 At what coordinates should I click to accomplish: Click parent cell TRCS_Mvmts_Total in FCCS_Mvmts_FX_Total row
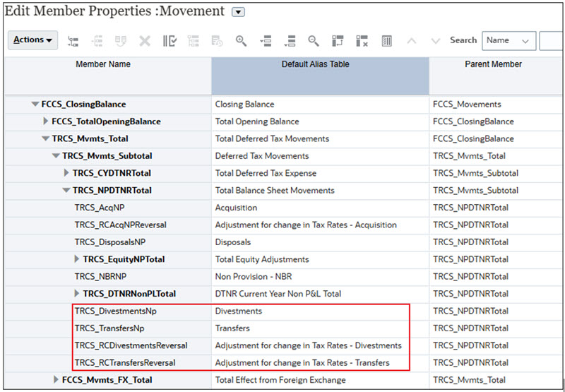coord(497,380)
